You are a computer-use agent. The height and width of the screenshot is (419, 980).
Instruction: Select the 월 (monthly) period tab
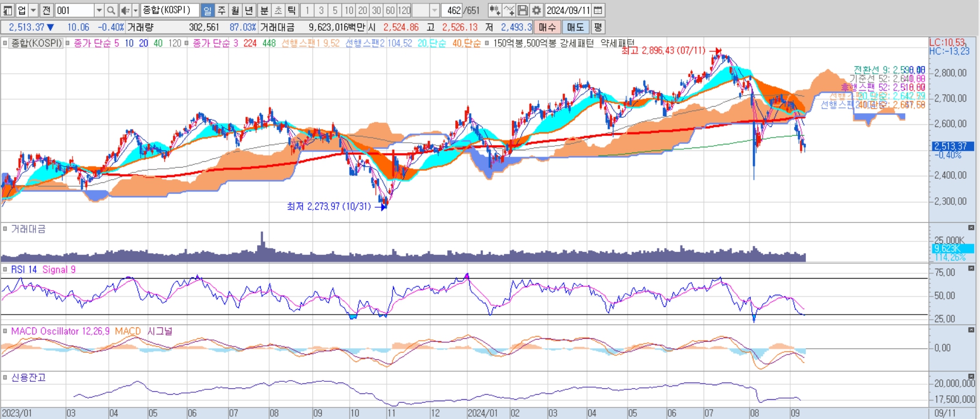[x=236, y=10]
